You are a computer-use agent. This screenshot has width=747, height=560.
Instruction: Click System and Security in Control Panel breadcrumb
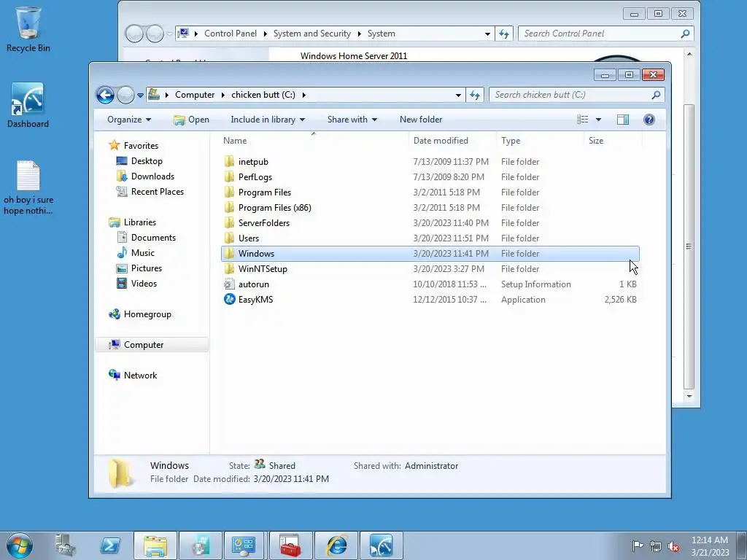[x=311, y=34]
